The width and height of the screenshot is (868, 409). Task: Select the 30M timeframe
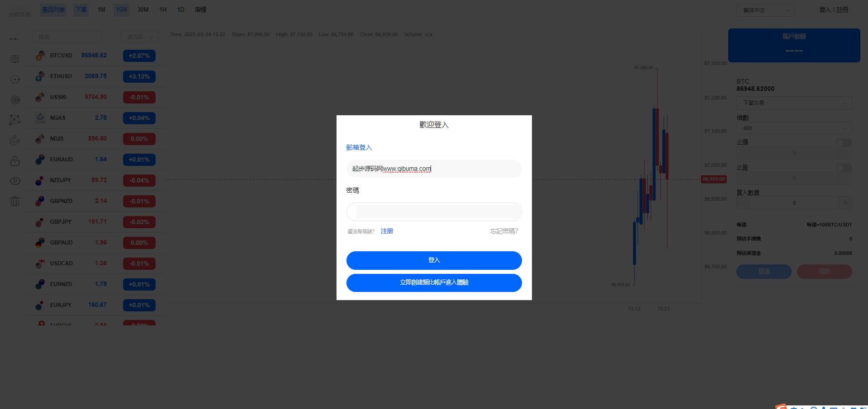coord(143,10)
